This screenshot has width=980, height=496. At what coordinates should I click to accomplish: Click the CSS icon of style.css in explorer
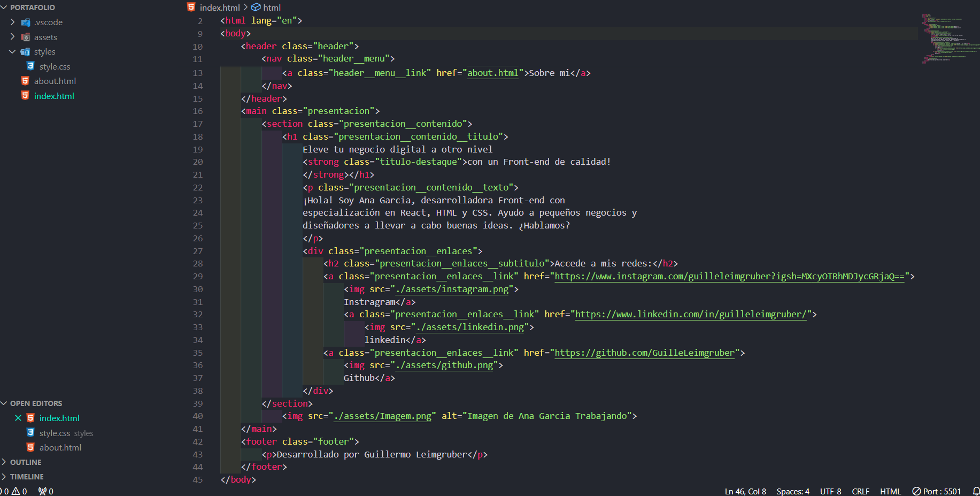(x=30, y=66)
